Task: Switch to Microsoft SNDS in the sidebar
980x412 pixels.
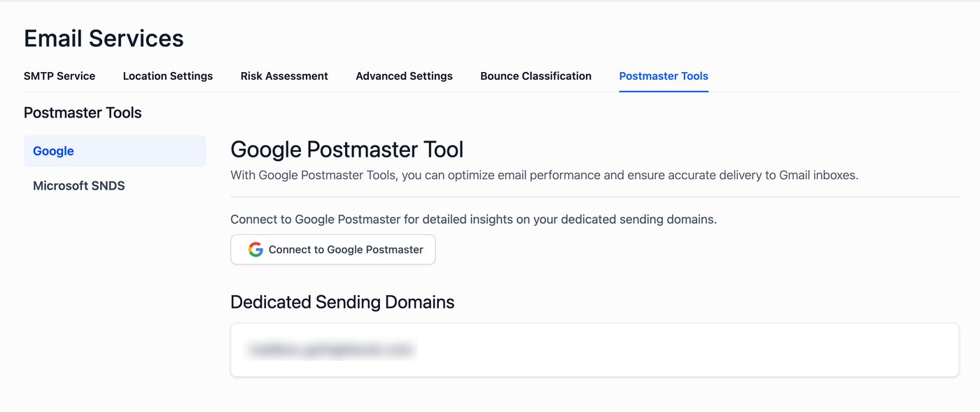Action: (79, 186)
